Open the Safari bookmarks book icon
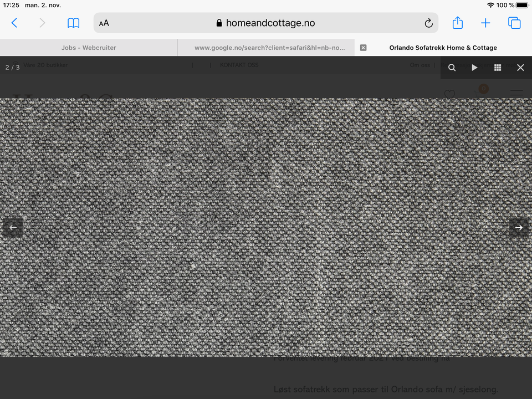 tap(73, 23)
